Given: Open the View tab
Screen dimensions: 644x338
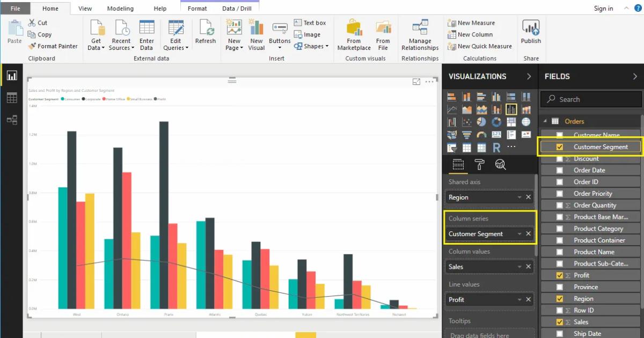Looking at the screenshot, I should pyautogui.click(x=85, y=8).
